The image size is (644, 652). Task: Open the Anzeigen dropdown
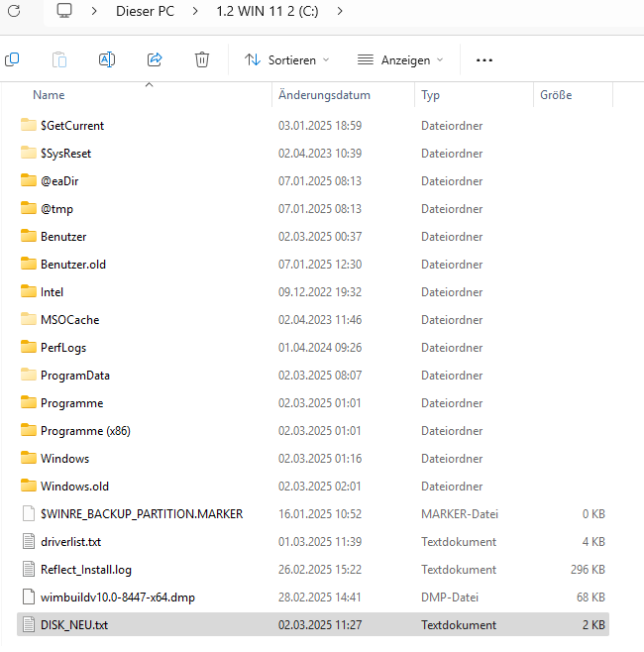point(400,60)
